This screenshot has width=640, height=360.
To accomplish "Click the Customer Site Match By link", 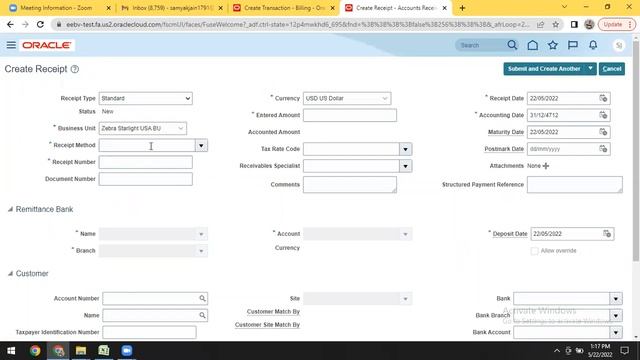I will pyautogui.click(x=267, y=325).
